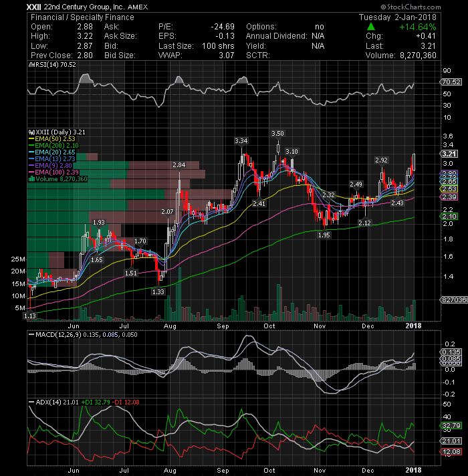Click the green +DI 32.79 label

[96, 402]
